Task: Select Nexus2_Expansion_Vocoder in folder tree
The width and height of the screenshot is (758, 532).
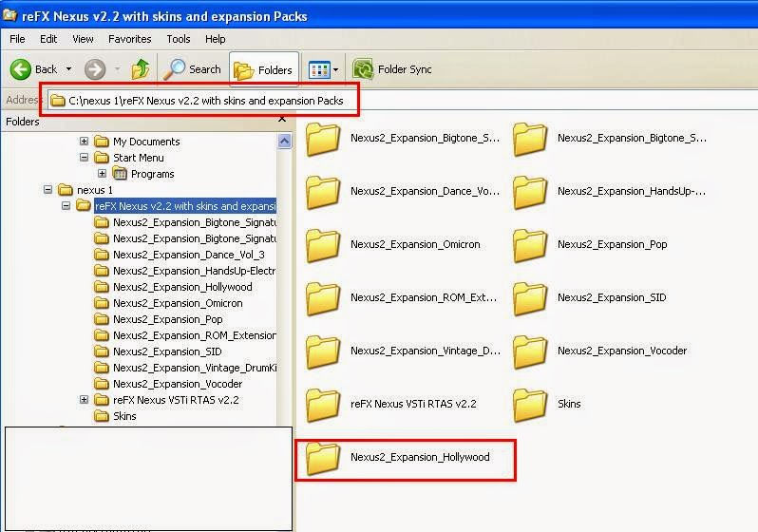Action: [x=178, y=384]
